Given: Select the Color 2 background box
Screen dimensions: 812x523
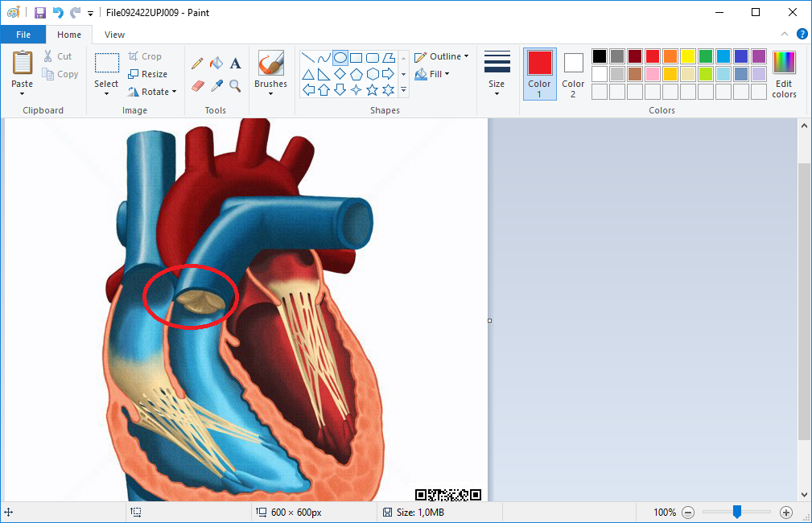Looking at the screenshot, I should click(573, 74).
